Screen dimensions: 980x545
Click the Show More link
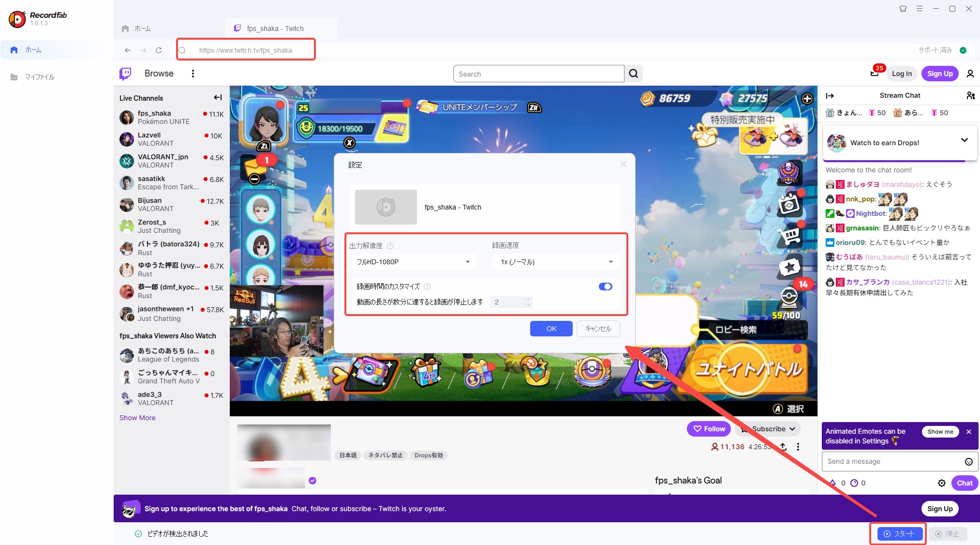click(137, 418)
